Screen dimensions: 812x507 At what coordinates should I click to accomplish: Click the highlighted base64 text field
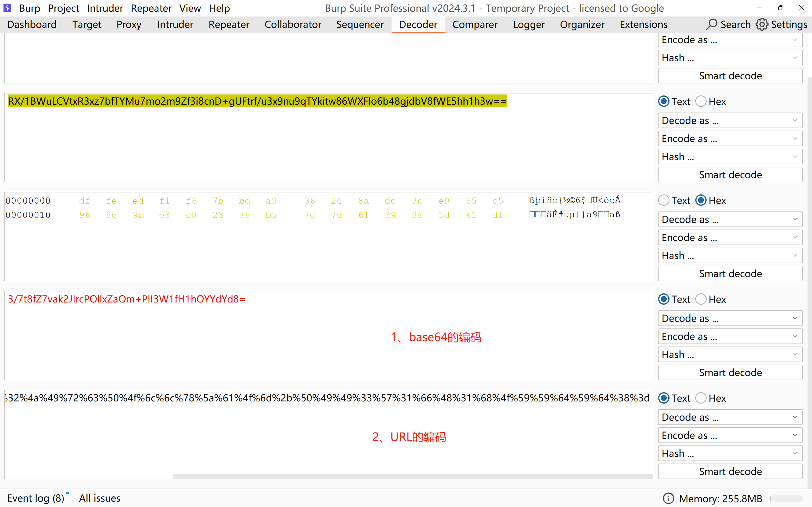(x=257, y=101)
